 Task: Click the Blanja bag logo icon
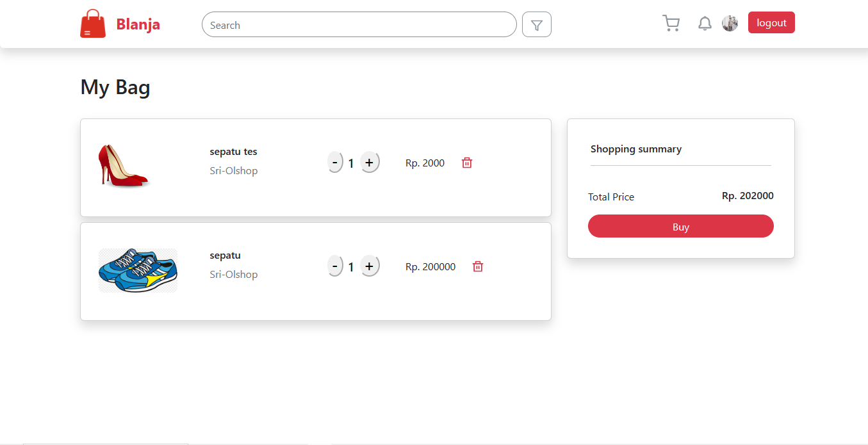[x=92, y=23]
